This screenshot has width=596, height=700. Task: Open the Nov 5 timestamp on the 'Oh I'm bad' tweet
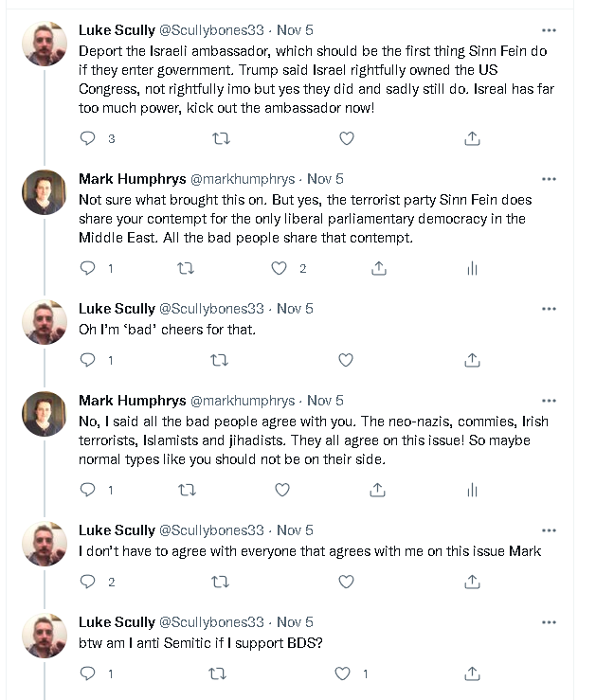296,309
